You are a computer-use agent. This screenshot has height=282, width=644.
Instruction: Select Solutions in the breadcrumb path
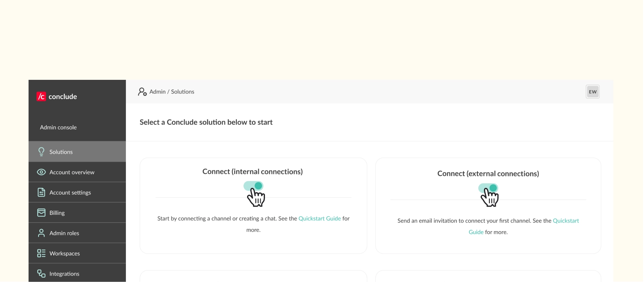(x=182, y=91)
